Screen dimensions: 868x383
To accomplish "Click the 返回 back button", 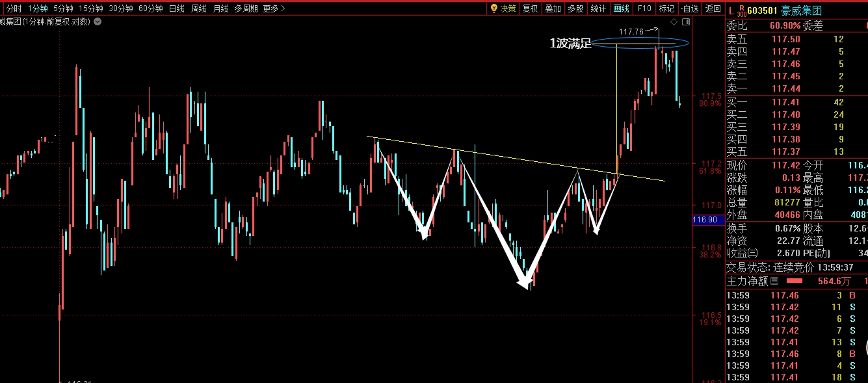I will coord(713,8).
